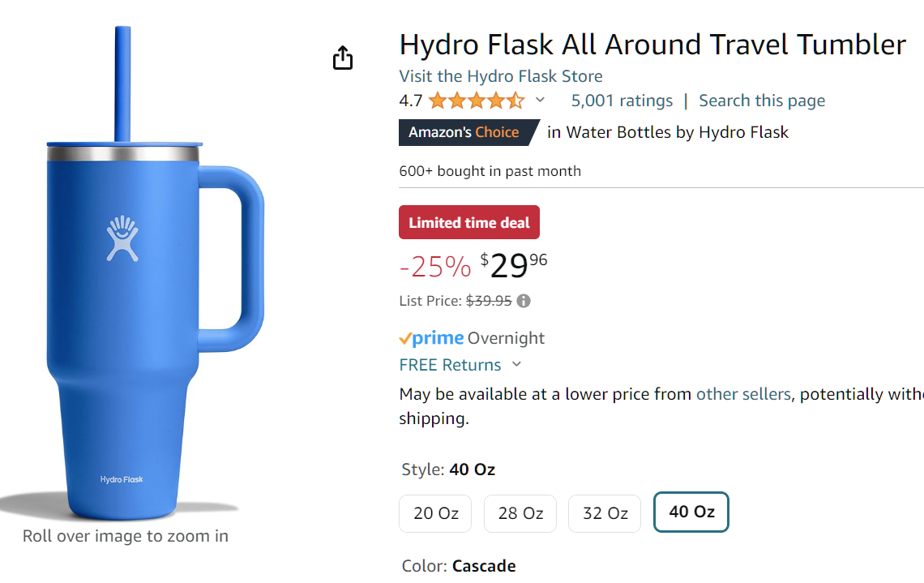Select the 20 Oz style option
924x583 pixels.
click(435, 513)
